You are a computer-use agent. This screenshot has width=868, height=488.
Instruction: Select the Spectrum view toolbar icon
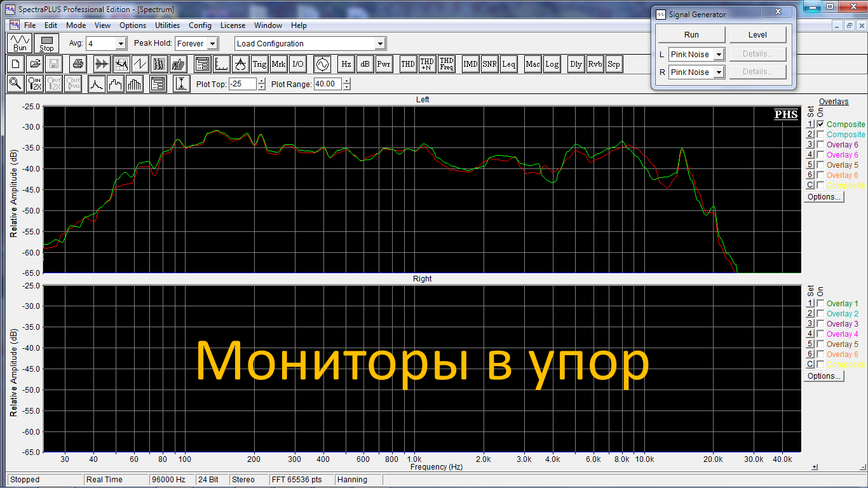[x=121, y=64]
